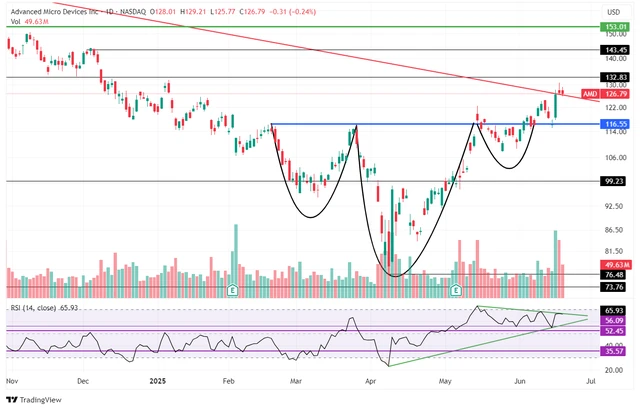Select the 143.45 price level label
Screen dimensions: 640x410
[616, 50]
